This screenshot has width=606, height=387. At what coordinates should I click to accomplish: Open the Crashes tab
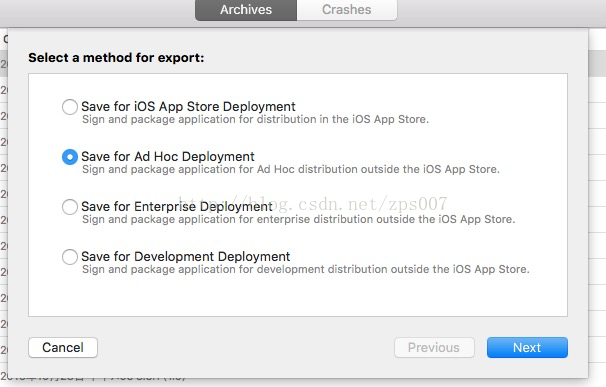[347, 10]
